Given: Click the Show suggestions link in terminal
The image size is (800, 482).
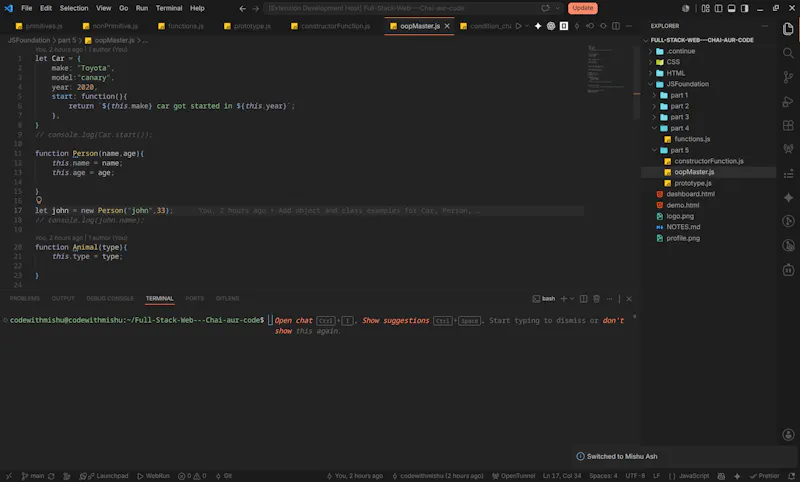Looking at the screenshot, I should 396,321.
